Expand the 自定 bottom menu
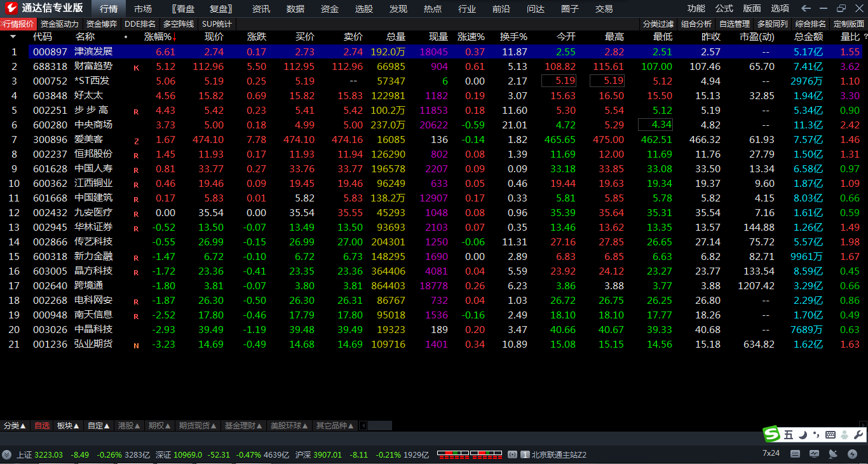The height and width of the screenshot is (464, 868). click(98, 426)
